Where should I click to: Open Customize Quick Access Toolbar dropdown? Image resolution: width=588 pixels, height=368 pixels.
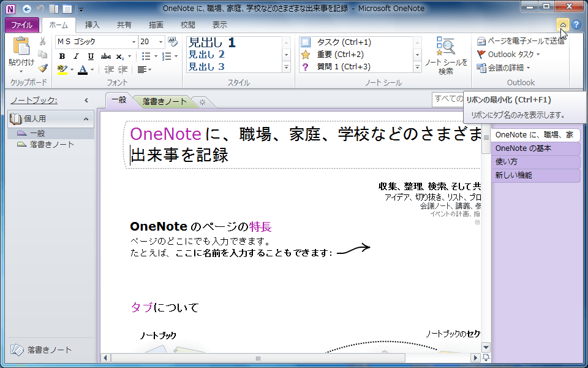pos(81,9)
